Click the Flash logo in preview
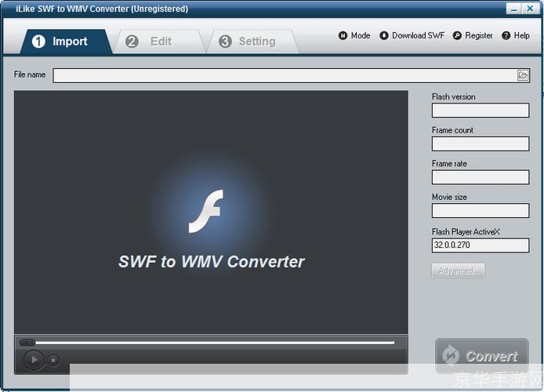This screenshot has height=392, width=544. [x=206, y=211]
